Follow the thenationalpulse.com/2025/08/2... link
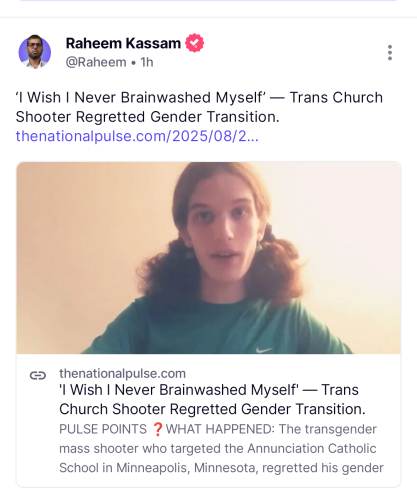Image resolution: width=417 pixels, height=500 pixels. coord(137,136)
